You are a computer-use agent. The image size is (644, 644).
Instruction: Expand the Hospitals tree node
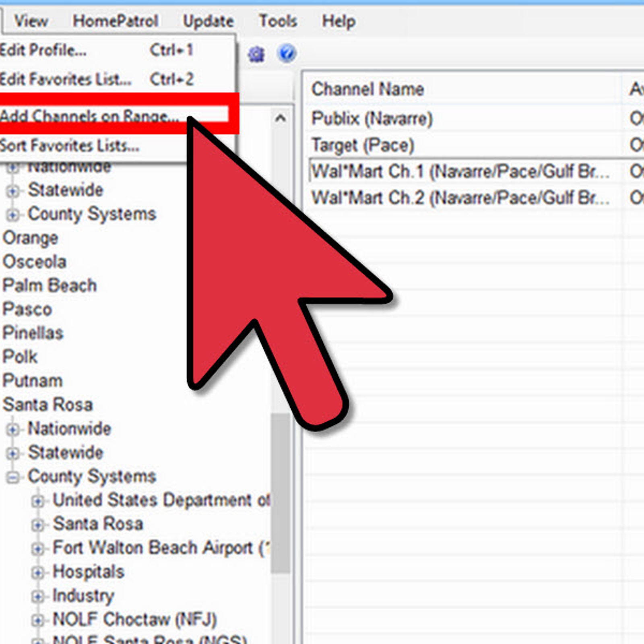tap(37, 572)
